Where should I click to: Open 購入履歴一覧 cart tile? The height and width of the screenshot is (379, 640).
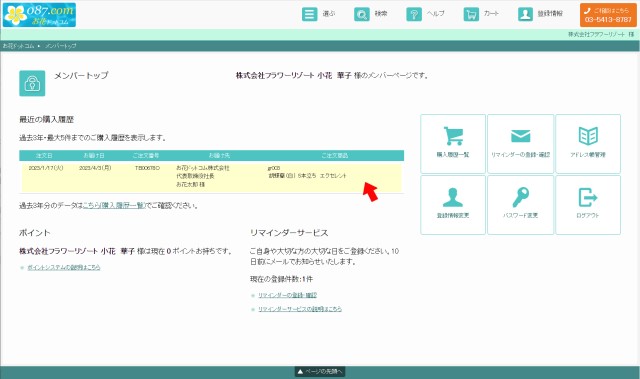453,144
